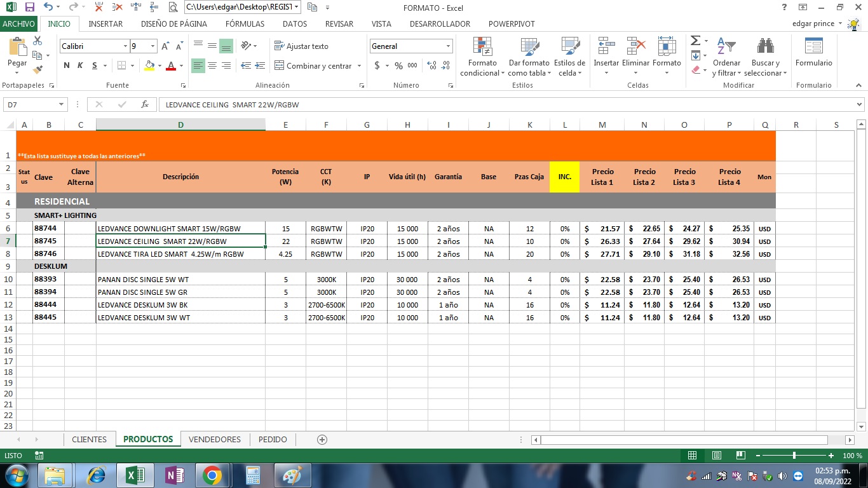The width and height of the screenshot is (868, 488).
Task: Open the PEDIDO sheet tab
Action: [273, 439]
